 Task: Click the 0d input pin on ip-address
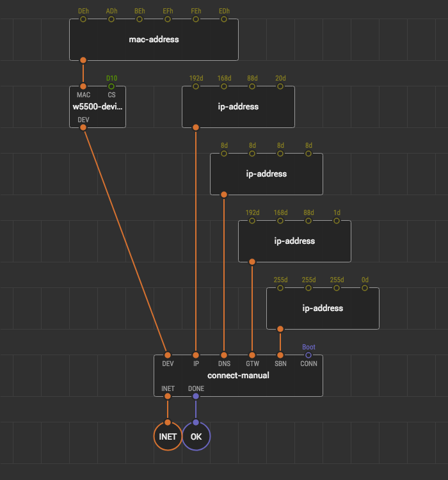coord(365,288)
